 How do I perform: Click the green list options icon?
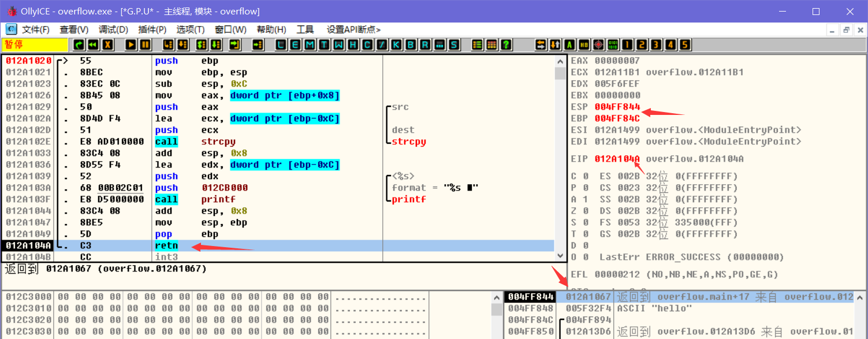(478, 44)
